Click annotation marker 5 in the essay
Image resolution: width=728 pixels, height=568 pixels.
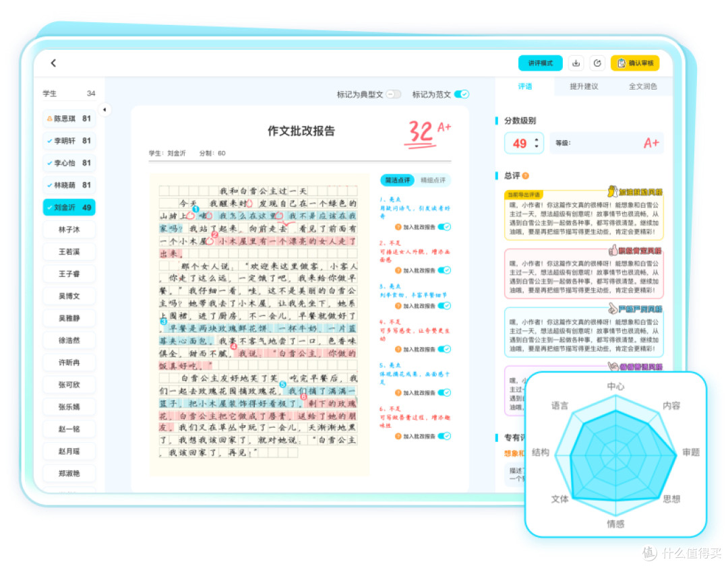click(x=282, y=384)
